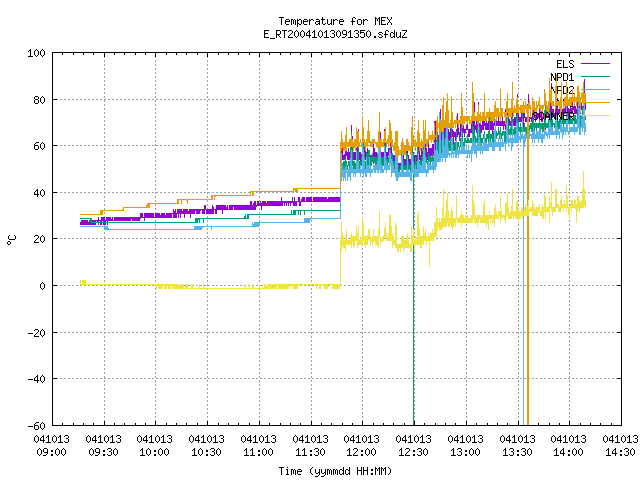Click the "14:00" x-axis time label

point(569,452)
